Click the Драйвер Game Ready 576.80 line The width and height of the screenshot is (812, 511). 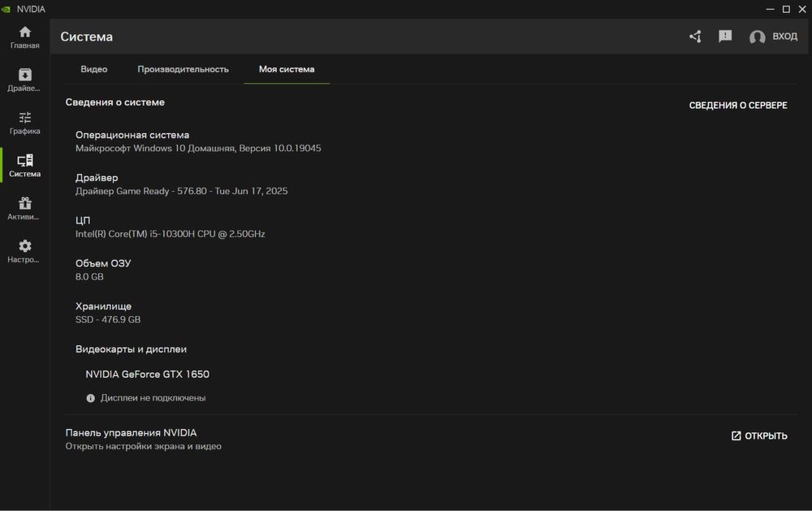(x=181, y=191)
